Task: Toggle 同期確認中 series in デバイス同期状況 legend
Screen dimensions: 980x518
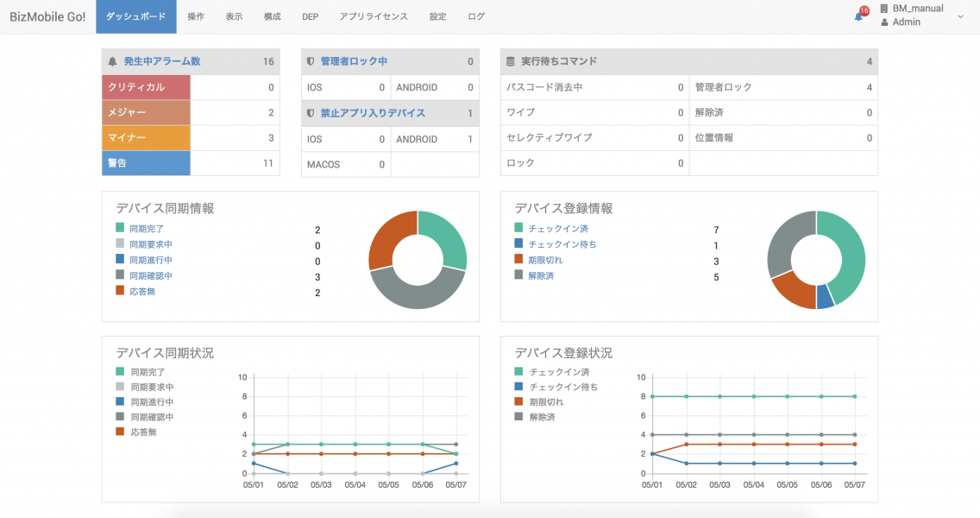Action: tap(145, 417)
